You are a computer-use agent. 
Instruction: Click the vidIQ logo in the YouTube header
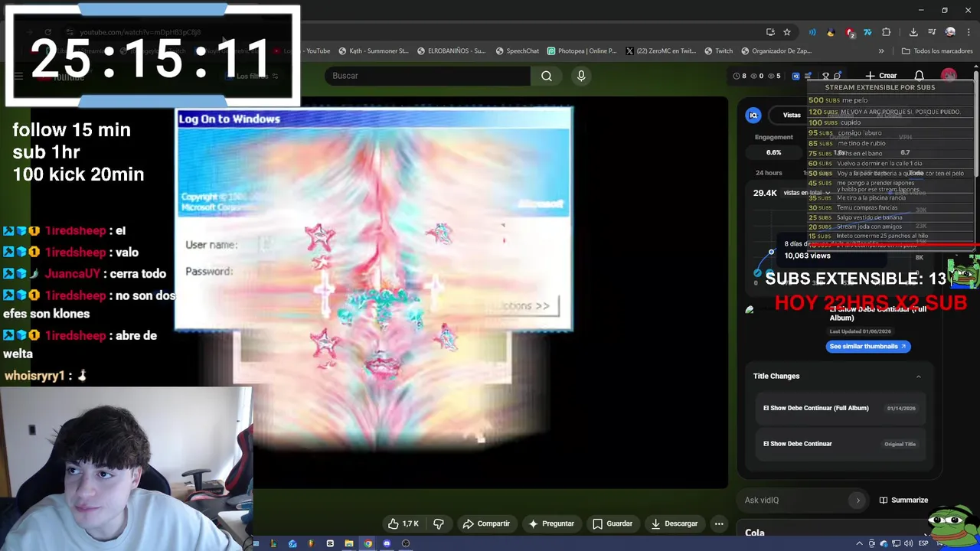(x=795, y=76)
